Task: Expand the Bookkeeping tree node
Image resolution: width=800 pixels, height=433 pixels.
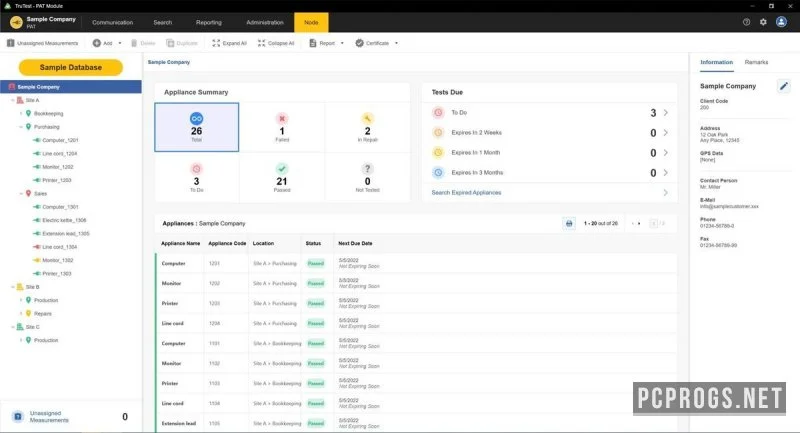Action: (x=21, y=114)
